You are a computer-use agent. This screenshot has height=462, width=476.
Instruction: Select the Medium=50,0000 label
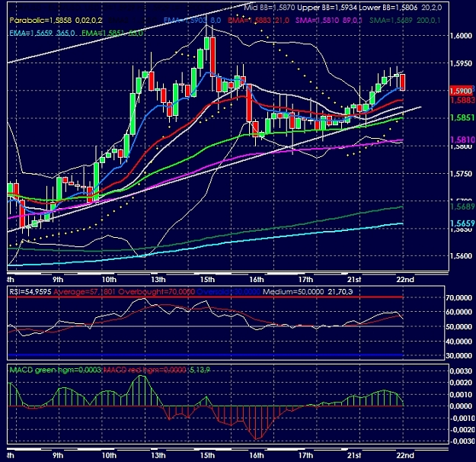293,292
